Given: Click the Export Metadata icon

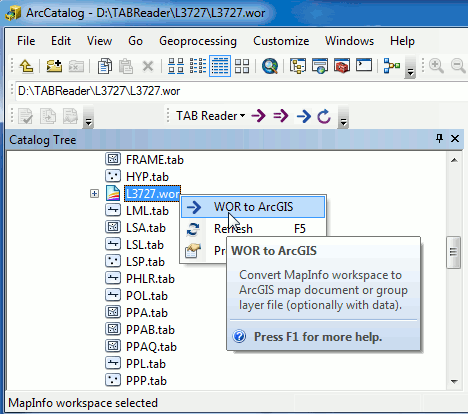Looking at the screenshot, I should pos(48,116).
